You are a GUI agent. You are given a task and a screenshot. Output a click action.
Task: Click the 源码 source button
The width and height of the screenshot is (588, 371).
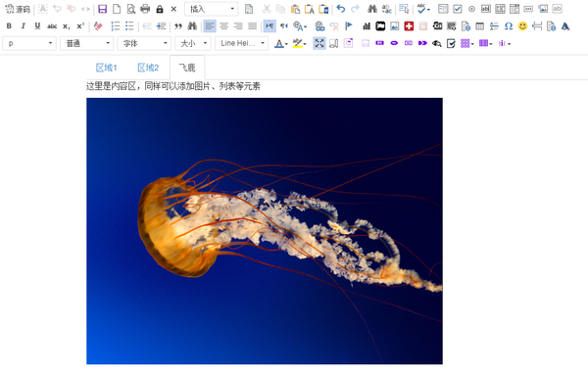tap(18, 9)
